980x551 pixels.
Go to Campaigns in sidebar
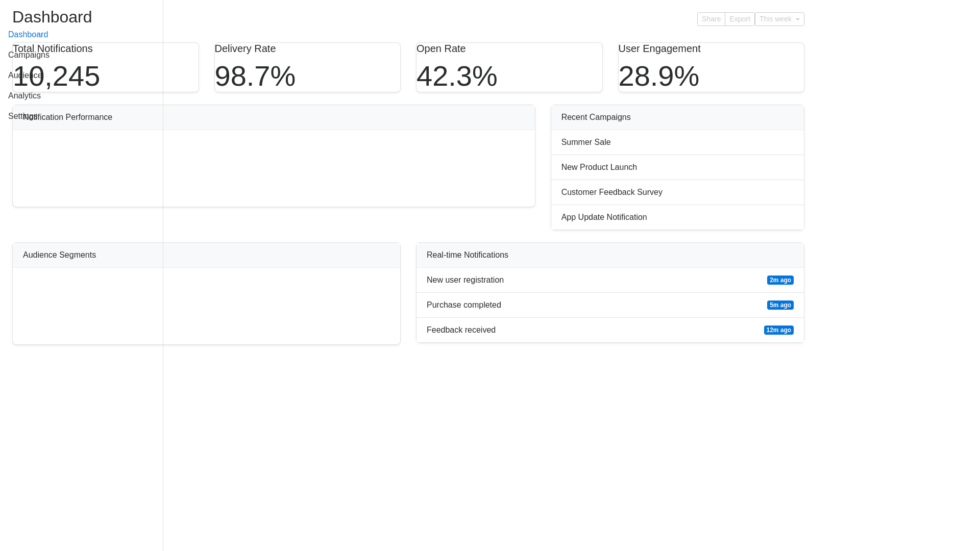pyautogui.click(x=29, y=55)
